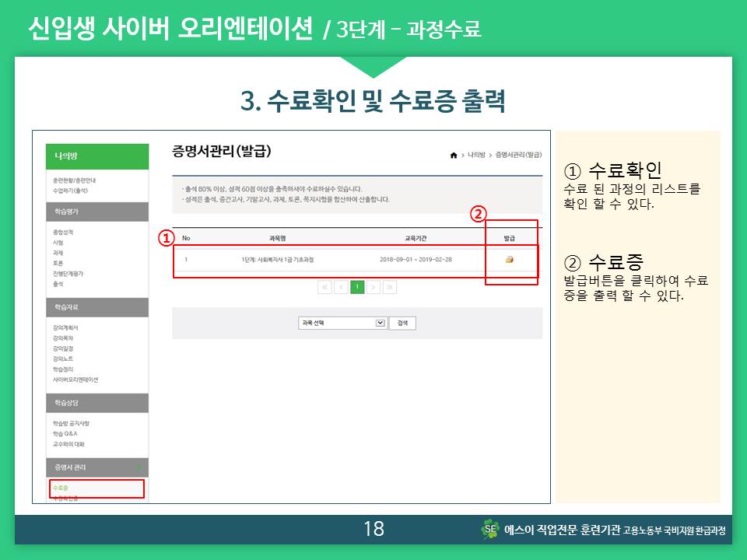This screenshot has height=560, width=747.
Task: Open 사이버오리엔테이션 sidebar link
Action: pyautogui.click(x=75, y=380)
